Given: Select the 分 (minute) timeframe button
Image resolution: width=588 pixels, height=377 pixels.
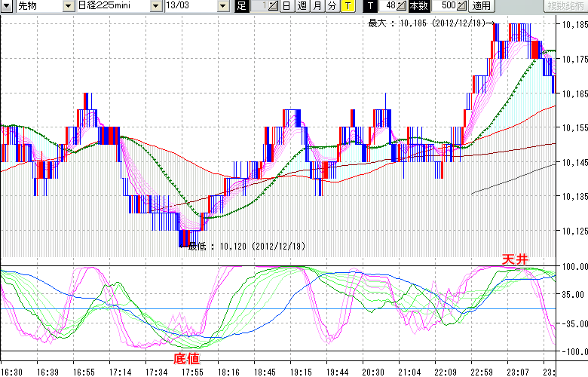Looking at the screenshot, I should pos(332,6).
